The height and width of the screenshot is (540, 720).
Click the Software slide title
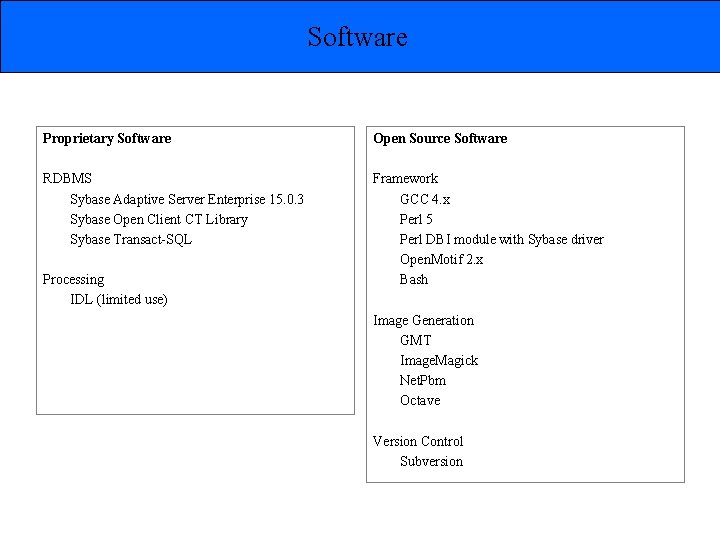click(x=357, y=37)
